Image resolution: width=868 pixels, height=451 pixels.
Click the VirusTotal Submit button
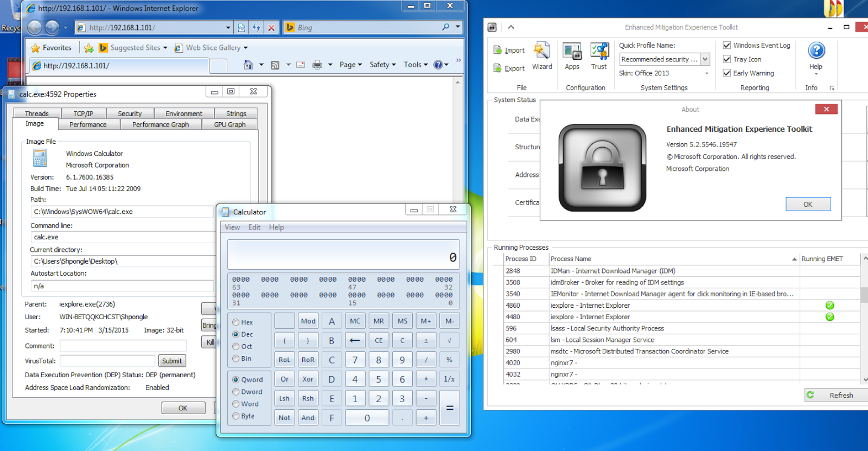click(x=172, y=361)
